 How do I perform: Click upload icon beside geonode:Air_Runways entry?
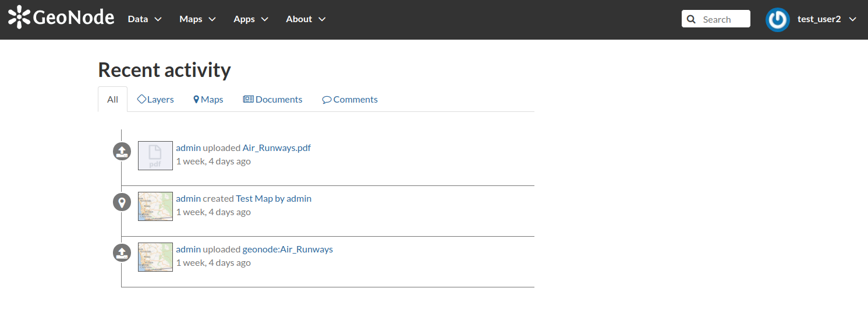coord(122,253)
